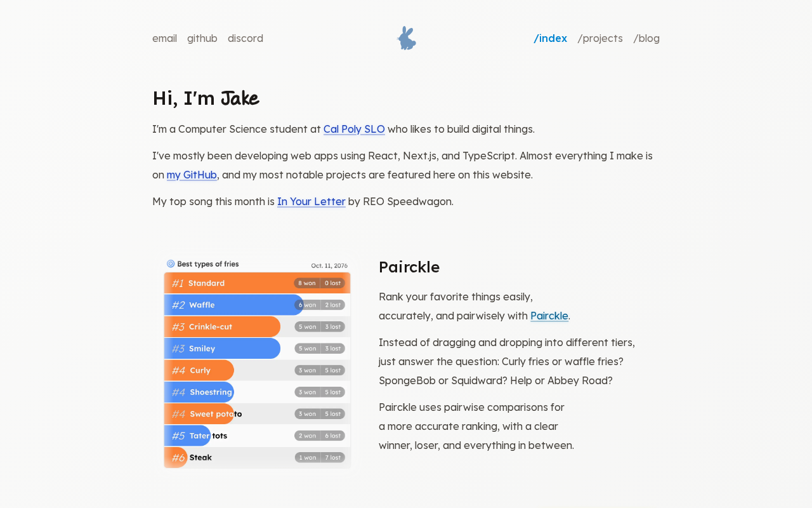Open the github header link
812x508 pixels.
pos(202,38)
